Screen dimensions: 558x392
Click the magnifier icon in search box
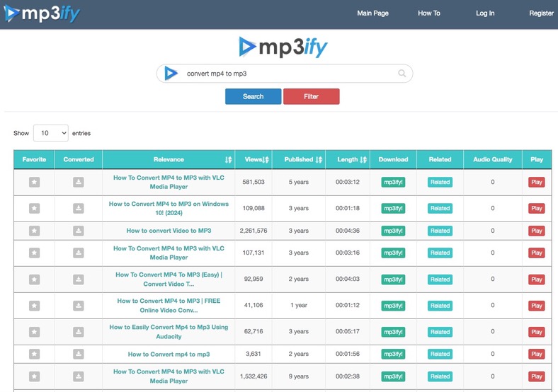[402, 74]
